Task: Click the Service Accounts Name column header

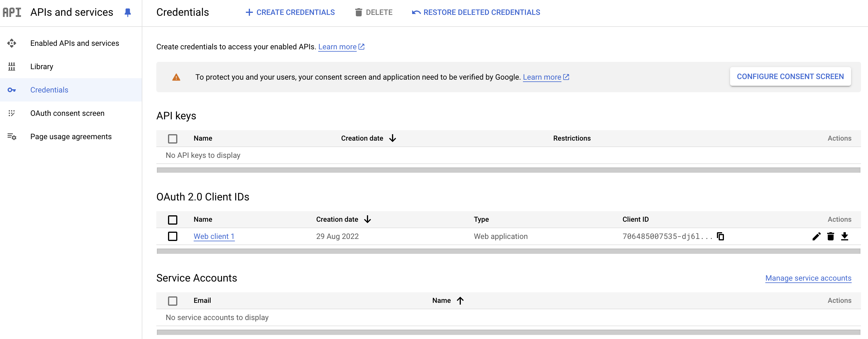Action: click(441, 300)
